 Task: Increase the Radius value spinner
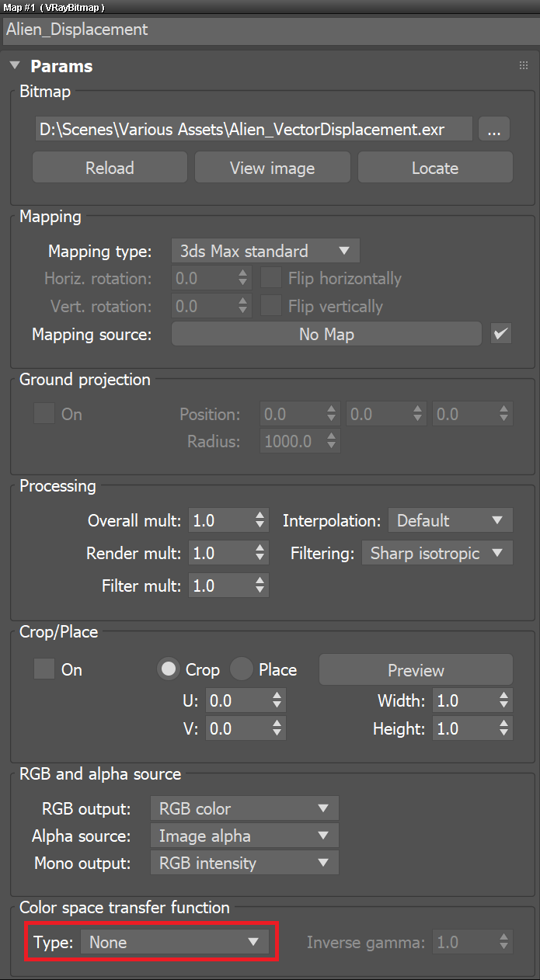pyautogui.click(x=333, y=436)
